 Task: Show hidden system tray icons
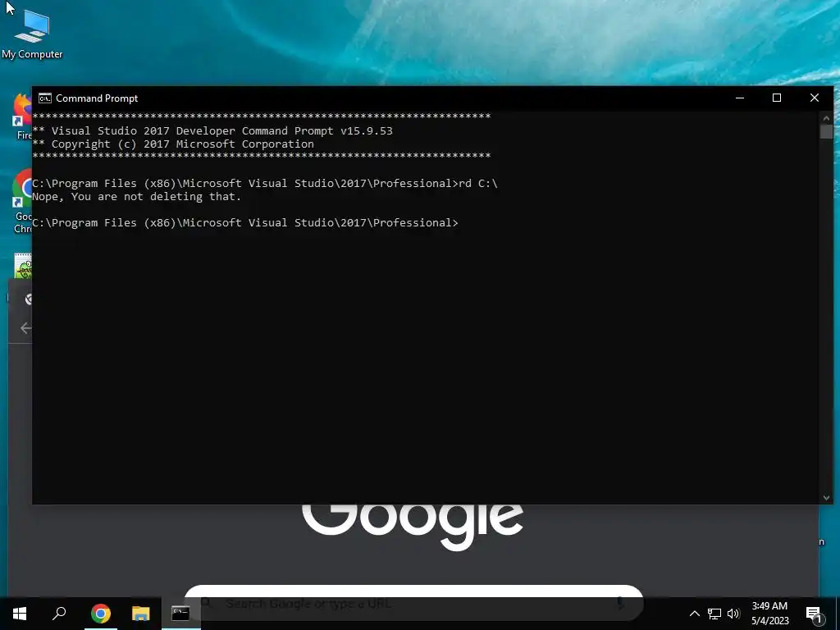(x=694, y=614)
